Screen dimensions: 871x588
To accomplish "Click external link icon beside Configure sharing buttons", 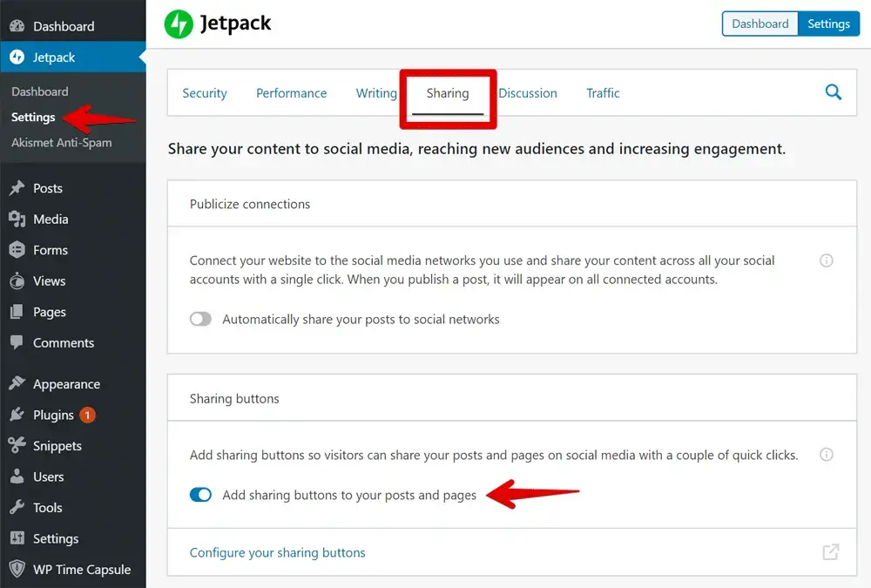I will point(830,552).
